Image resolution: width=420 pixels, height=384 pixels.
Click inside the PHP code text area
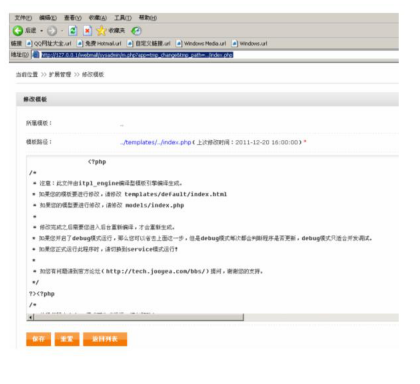pos(212,233)
